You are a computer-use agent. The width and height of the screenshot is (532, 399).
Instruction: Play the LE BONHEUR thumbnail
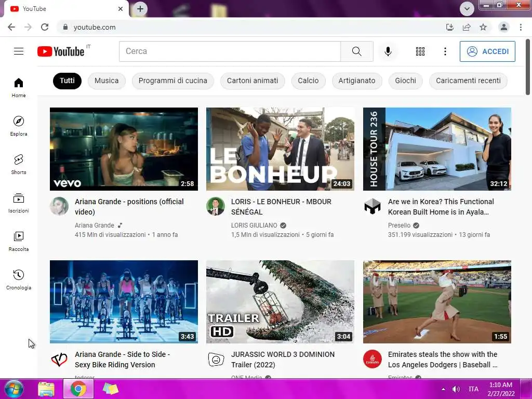(280, 149)
